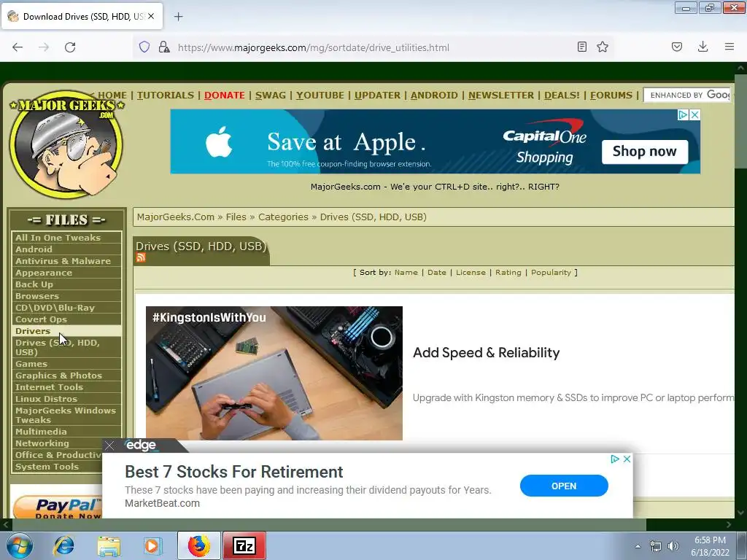Image resolution: width=747 pixels, height=560 pixels.
Task: Open the FORUMS menu link
Action: [x=611, y=96]
